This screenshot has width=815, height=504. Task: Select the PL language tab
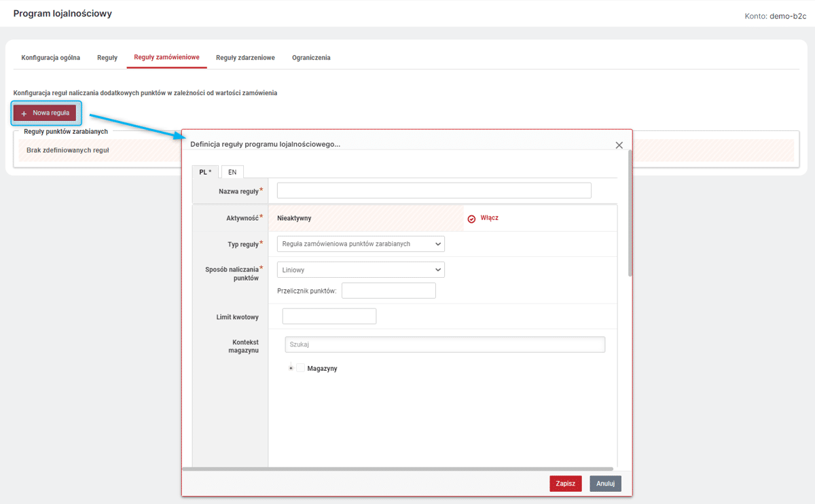point(206,172)
